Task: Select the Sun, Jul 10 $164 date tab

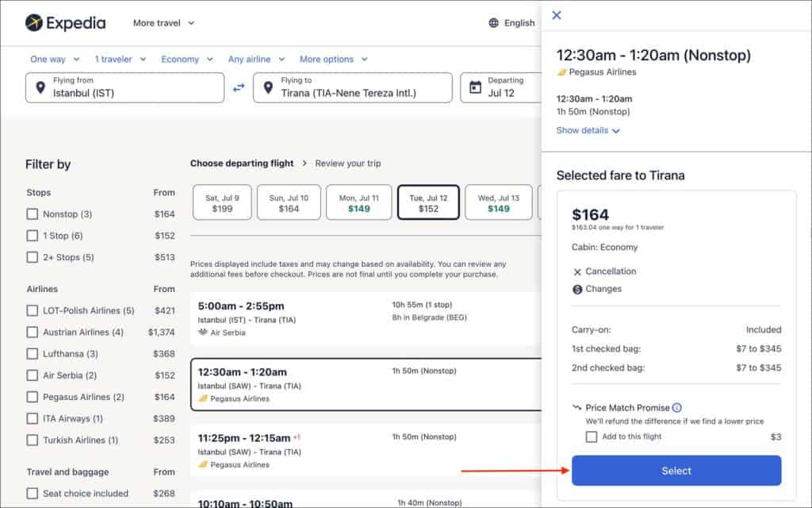Action: pos(289,202)
